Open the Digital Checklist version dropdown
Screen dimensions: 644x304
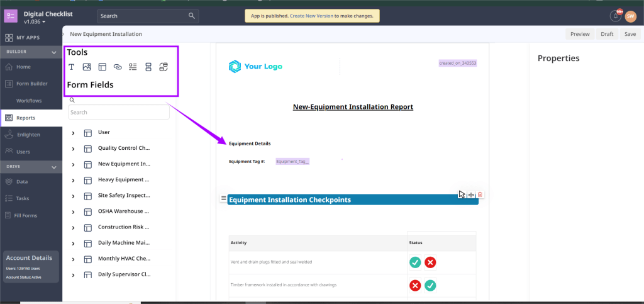pyautogui.click(x=44, y=22)
